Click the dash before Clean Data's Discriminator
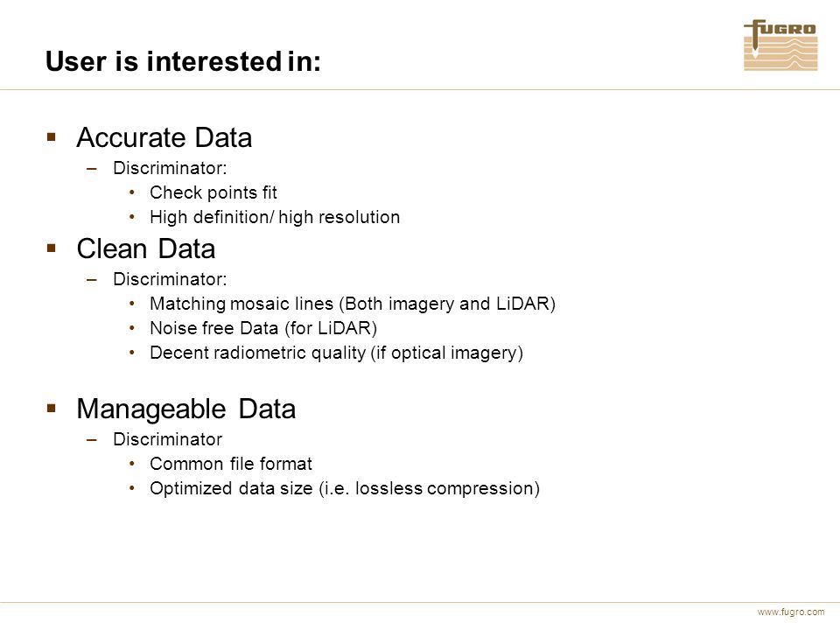This screenshot has height=630, width=840. pos(92,280)
